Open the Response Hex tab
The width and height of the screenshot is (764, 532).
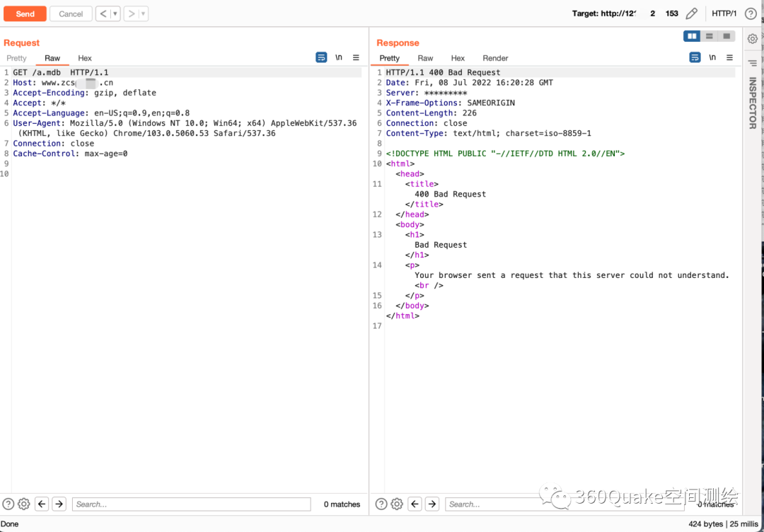point(458,58)
